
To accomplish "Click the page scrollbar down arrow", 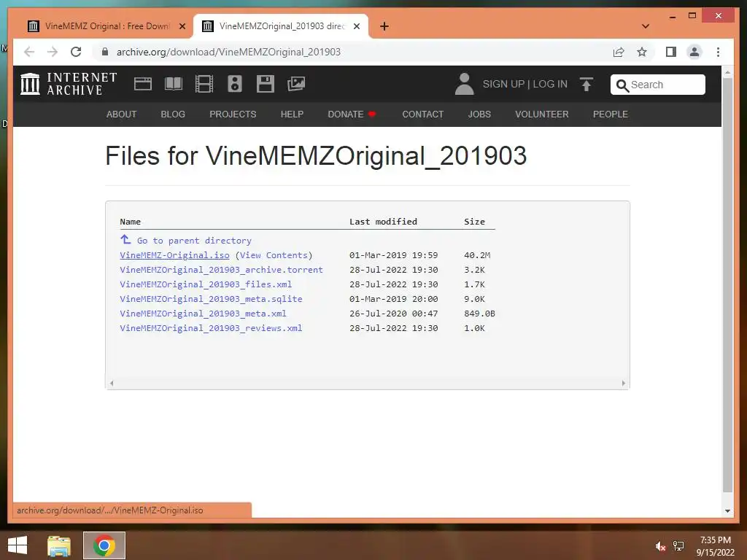I will point(727,511).
